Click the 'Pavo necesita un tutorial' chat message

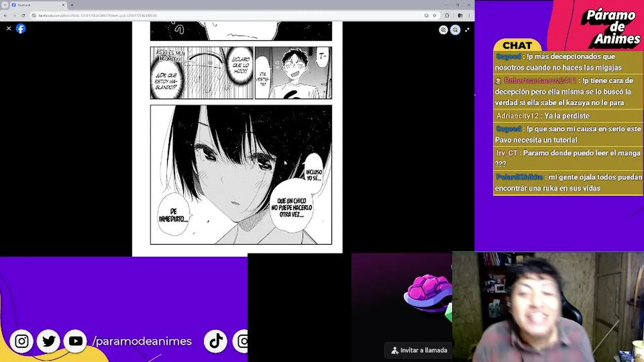pos(568,134)
